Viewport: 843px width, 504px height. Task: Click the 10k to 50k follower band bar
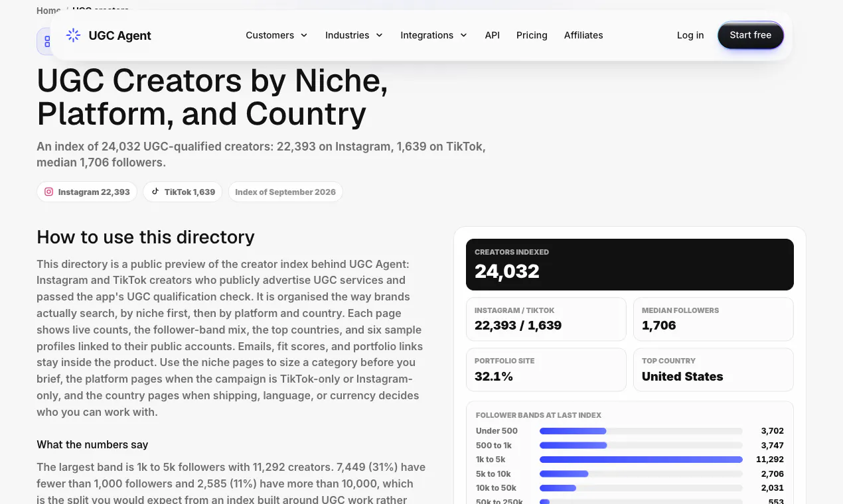coord(641,488)
